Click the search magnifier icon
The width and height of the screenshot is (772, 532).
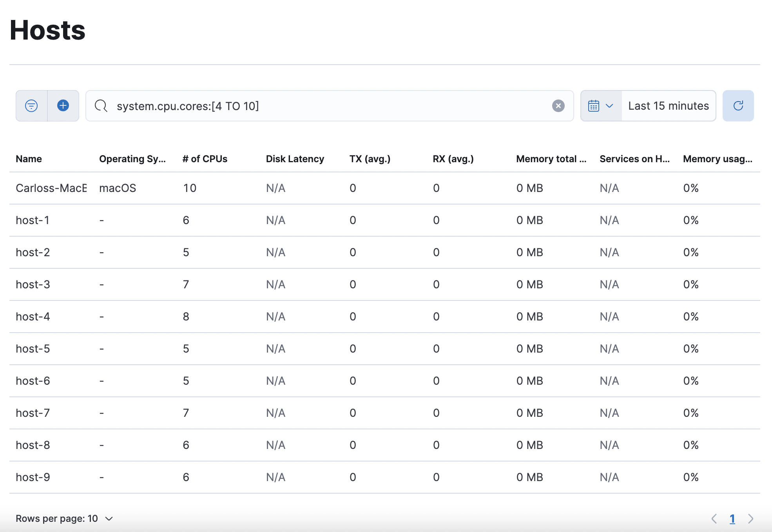click(x=101, y=106)
